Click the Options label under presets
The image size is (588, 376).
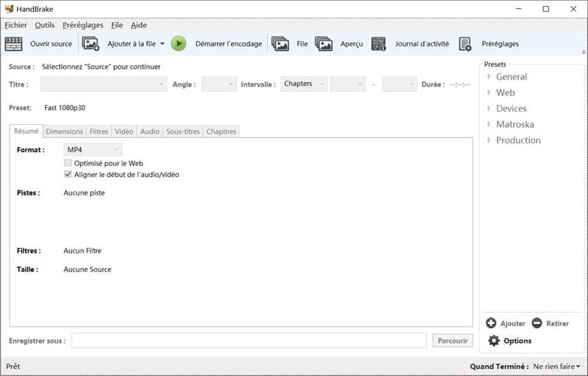(517, 341)
